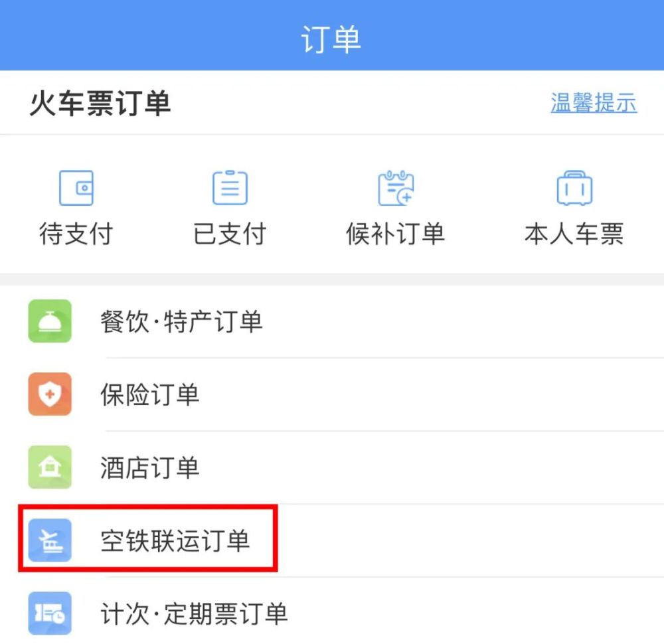Select 保险订单 list entry
Screen dimensions: 664x644
[149, 395]
